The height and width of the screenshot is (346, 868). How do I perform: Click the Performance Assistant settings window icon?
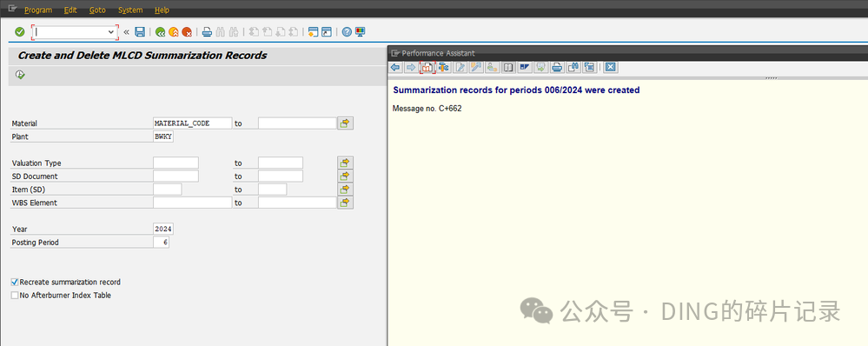[x=589, y=67]
